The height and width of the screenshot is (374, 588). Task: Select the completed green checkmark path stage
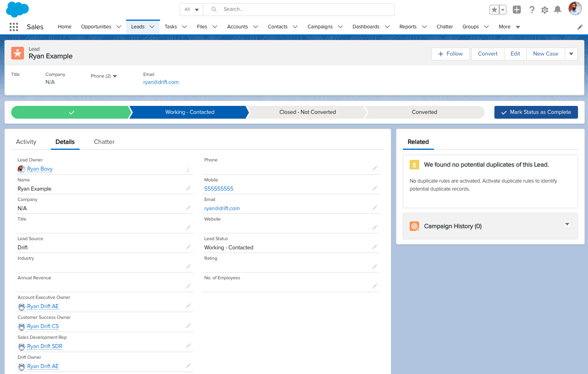pos(71,112)
